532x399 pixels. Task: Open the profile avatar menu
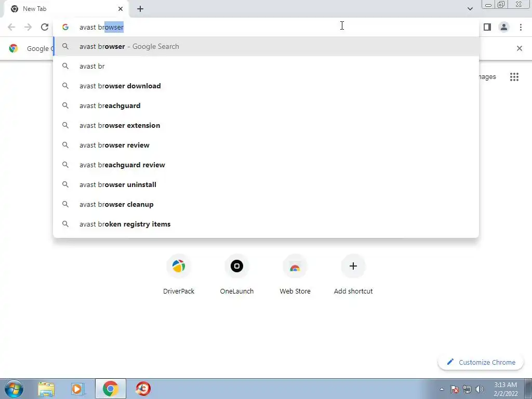(x=504, y=27)
